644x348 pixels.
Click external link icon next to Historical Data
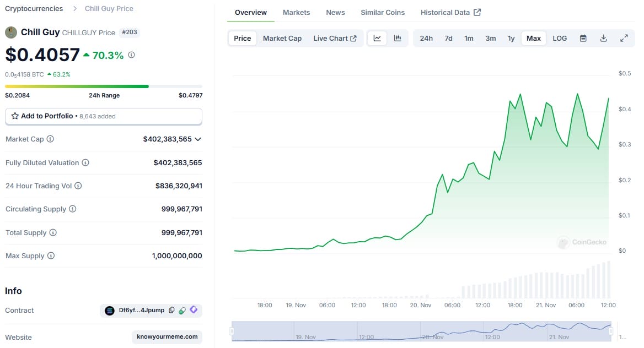[477, 12]
